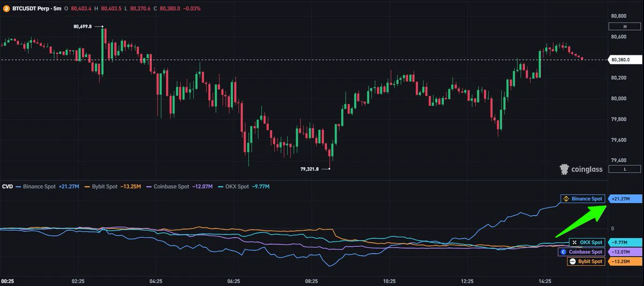The width and height of the screenshot is (644, 286).
Task: Click the +21.27M value tag on the CVD axis
Action: click(x=625, y=199)
